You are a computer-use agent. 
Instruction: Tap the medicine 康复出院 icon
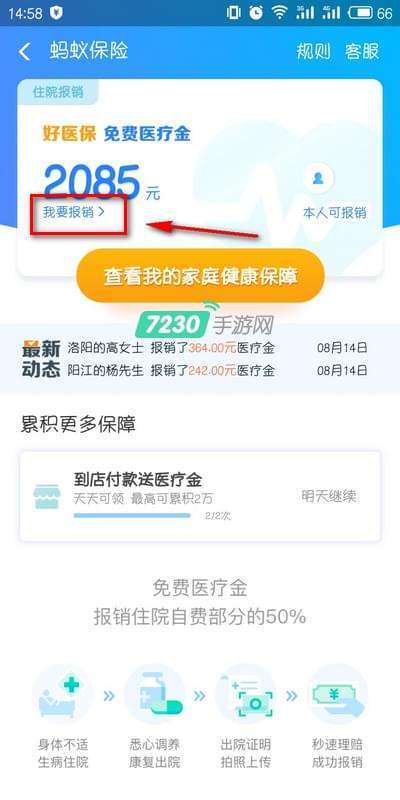[x=154, y=694]
